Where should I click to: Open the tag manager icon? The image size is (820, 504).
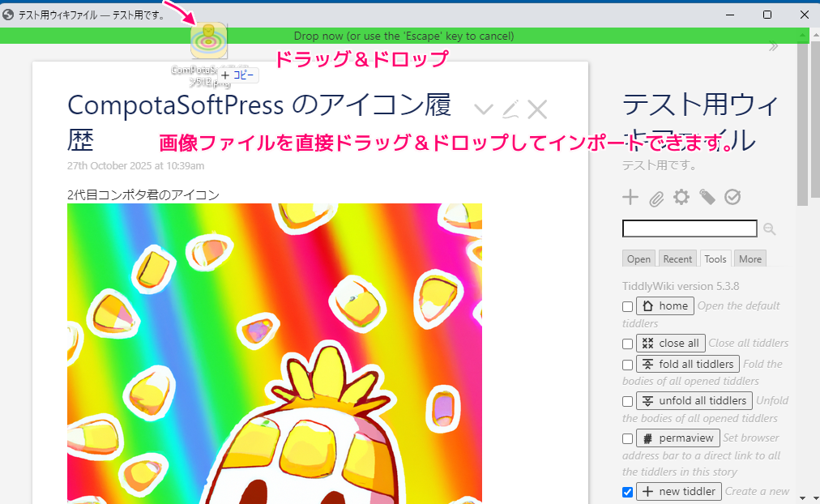707,197
